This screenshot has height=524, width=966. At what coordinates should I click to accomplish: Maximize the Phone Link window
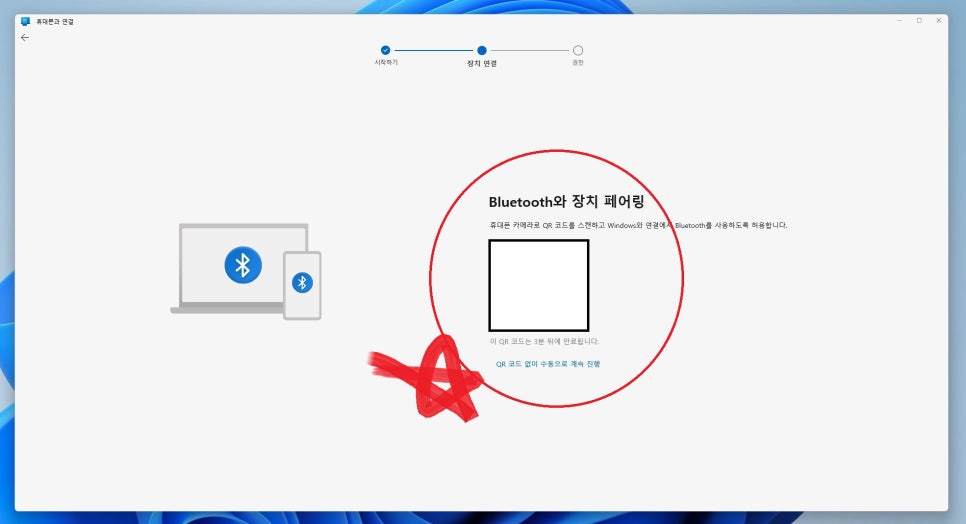point(919,20)
